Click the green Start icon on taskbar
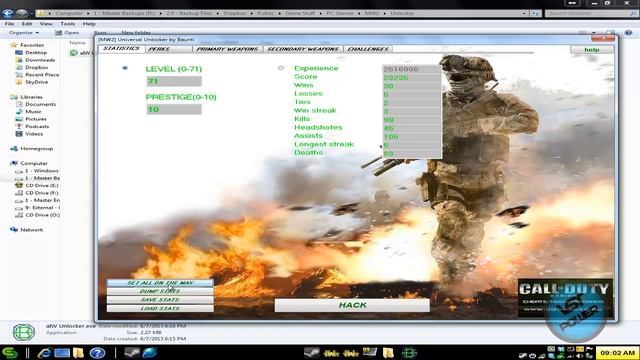The image size is (640, 360). click(x=9, y=353)
